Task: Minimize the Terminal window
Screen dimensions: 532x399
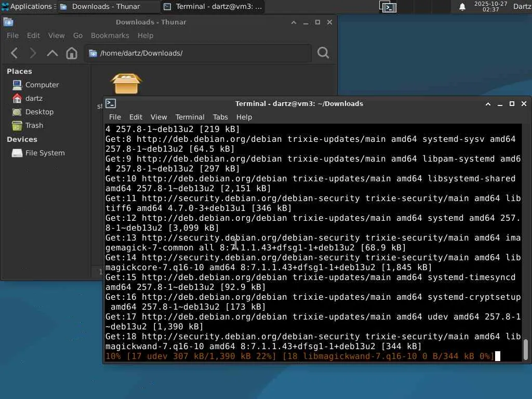Action: click(x=500, y=104)
